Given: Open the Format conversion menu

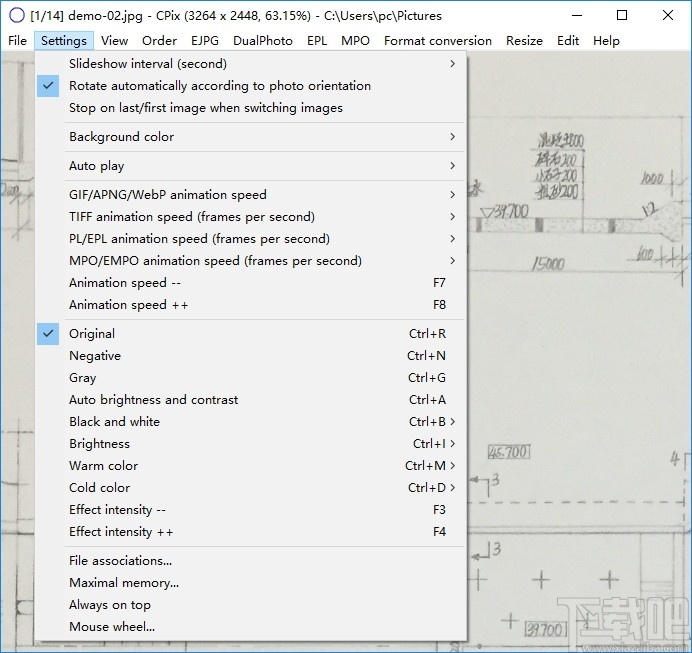Looking at the screenshot, I should (437, 41).
